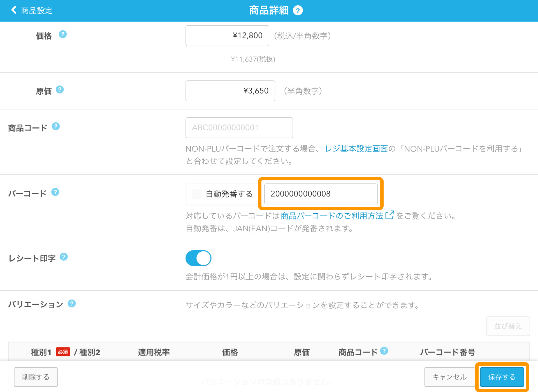Click help icon next to 価格 label
Image resolution: width=538 pixels, height=392 pixels.
pos(63,34)
